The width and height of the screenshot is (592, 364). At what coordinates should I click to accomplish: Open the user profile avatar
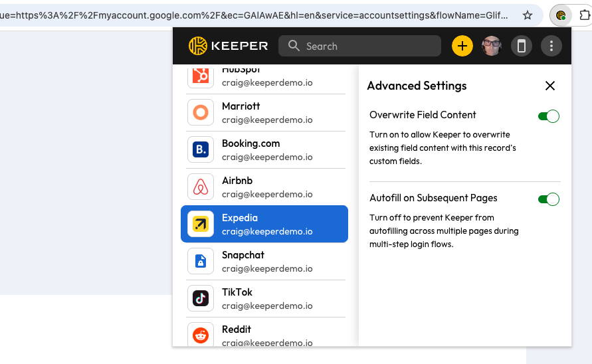492,46
